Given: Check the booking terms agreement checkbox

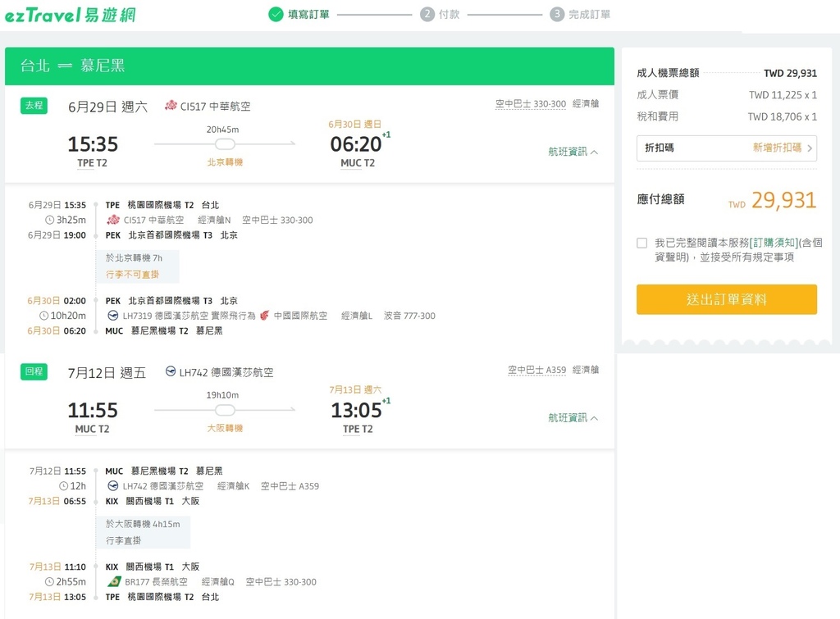Looking at the screenshot, I should (x=641, y=244).
